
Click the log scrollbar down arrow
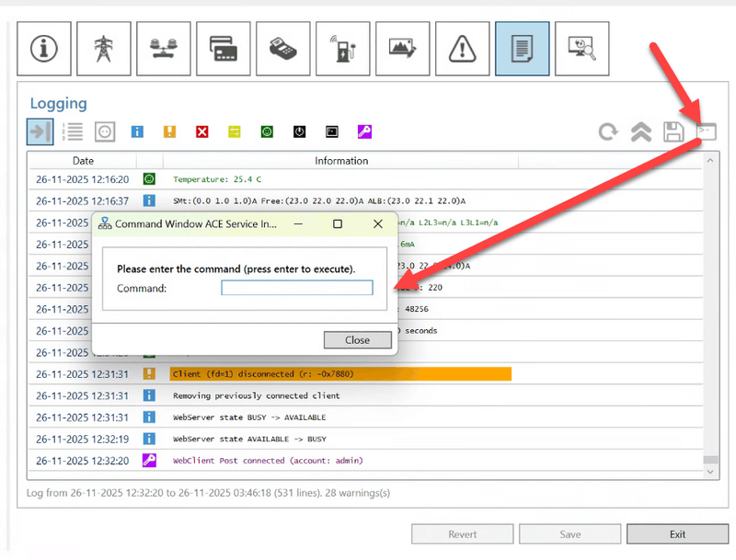(710, 472)
